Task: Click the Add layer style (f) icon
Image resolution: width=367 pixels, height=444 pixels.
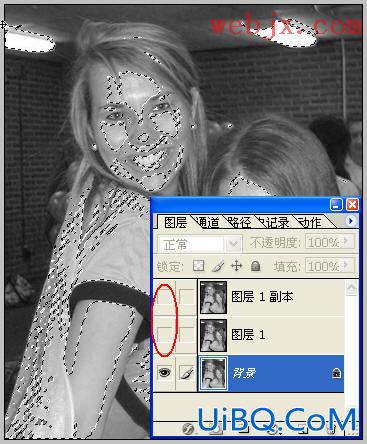Action: pos(189,429)
